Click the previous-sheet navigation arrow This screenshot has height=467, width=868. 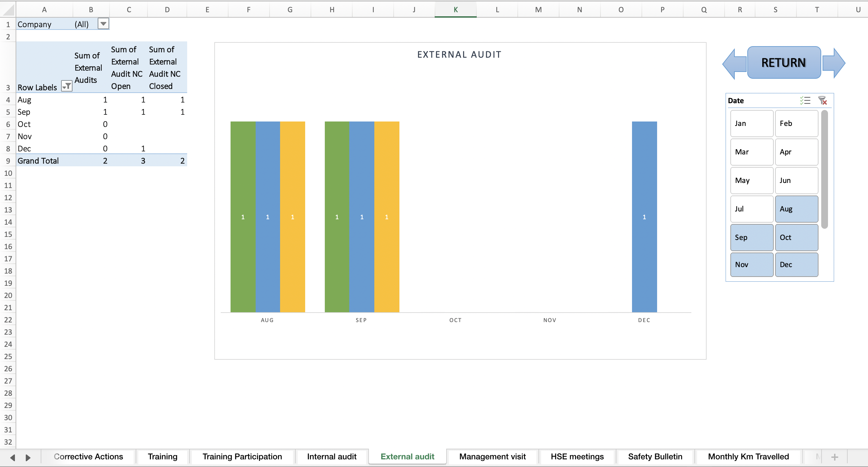(x=13, y=457)
